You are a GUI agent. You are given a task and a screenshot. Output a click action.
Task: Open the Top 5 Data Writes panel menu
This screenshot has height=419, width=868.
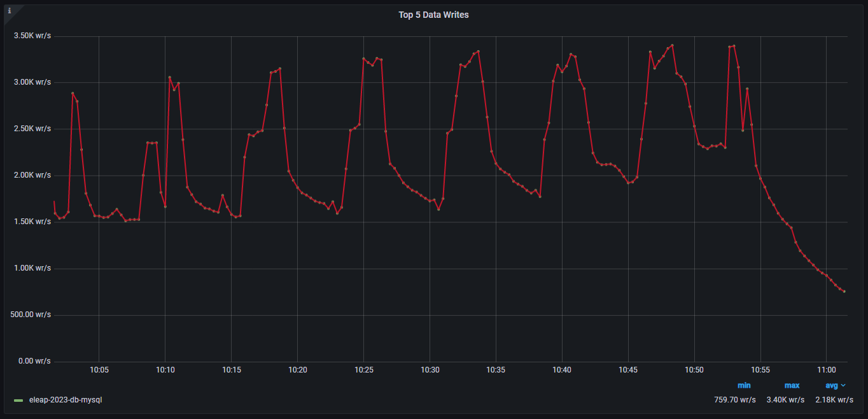pos(433,15)
